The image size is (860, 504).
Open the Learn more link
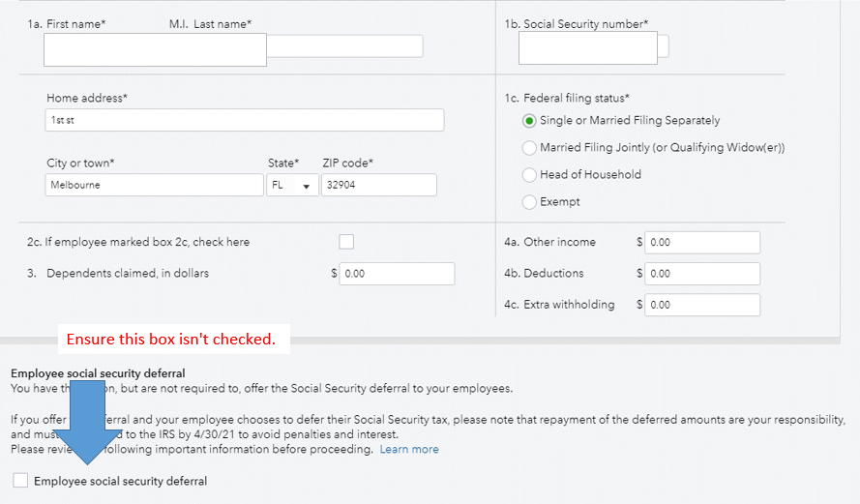pos(409,450)
